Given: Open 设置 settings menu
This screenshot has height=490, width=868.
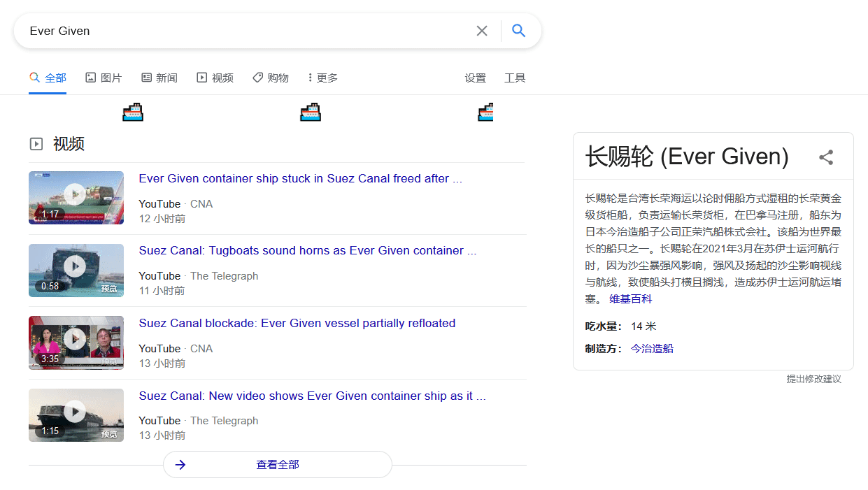Looking at the screenshot, I should pos(476,78).
